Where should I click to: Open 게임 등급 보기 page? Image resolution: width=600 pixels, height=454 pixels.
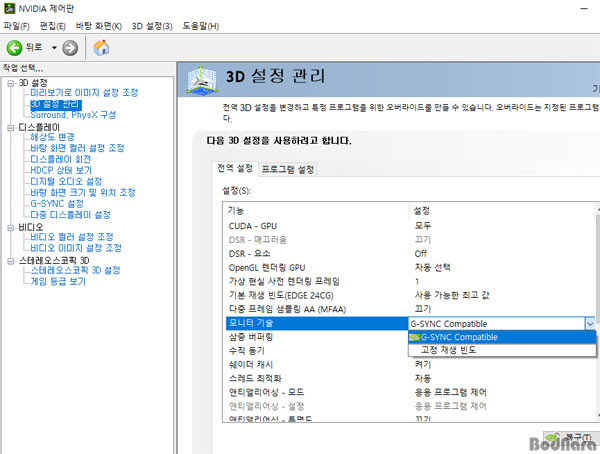(x=58, y=281)
